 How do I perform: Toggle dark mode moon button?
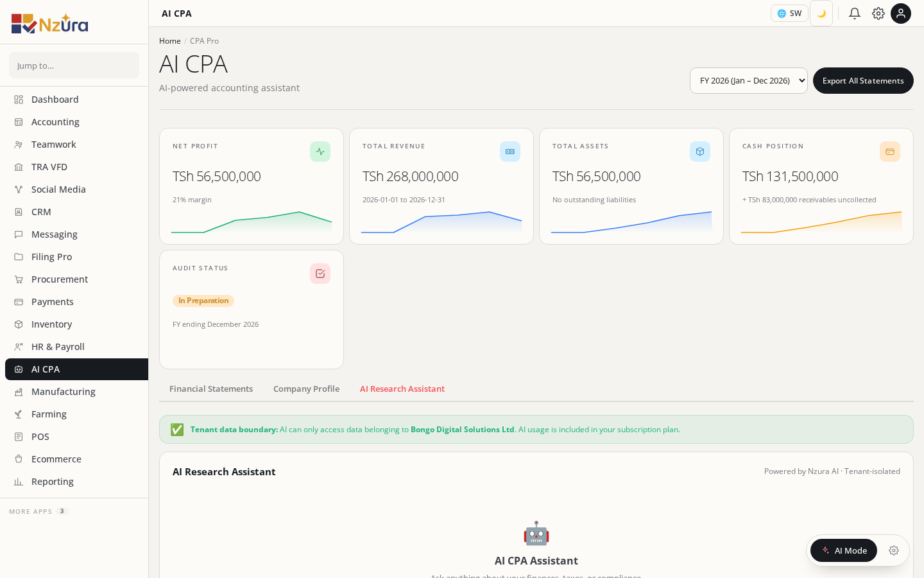(821, 13)
